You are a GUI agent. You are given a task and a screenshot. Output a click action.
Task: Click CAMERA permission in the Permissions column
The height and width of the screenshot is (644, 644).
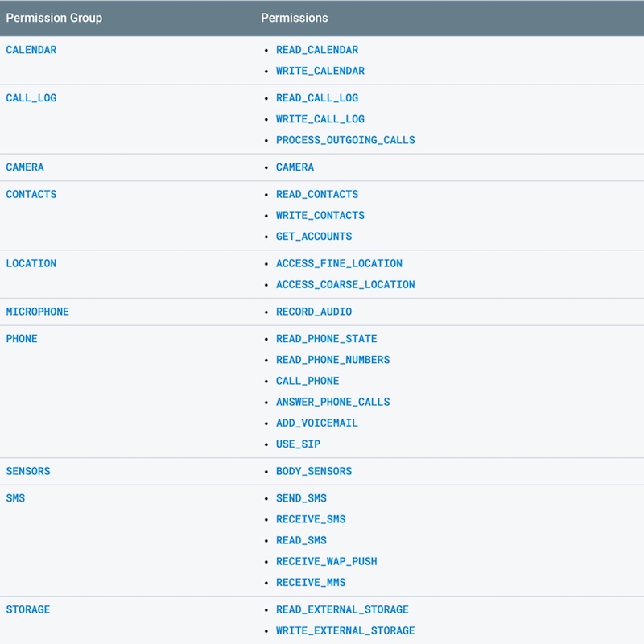tap(295, 167)
